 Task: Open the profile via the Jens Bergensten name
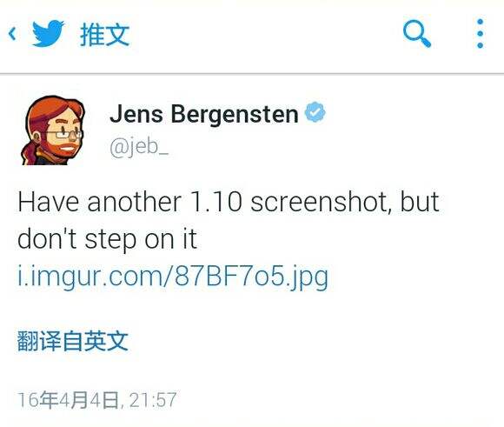point(204,114)
